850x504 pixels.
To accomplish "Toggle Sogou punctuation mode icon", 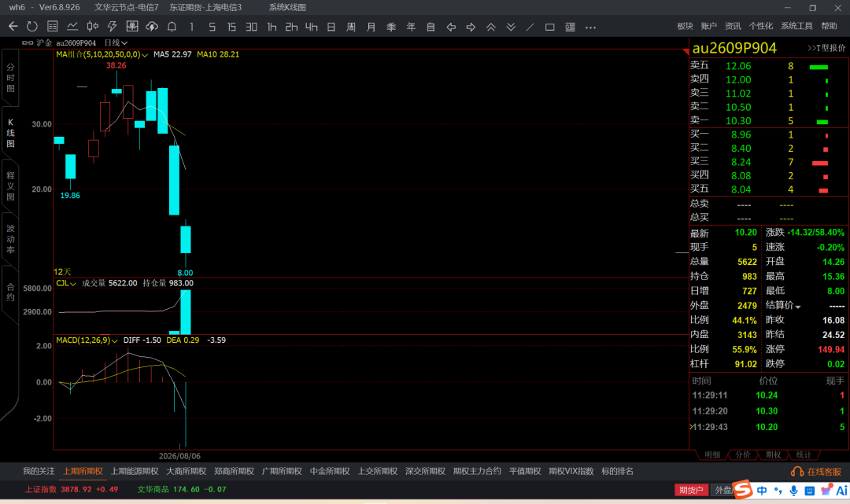I will point(778,491).
